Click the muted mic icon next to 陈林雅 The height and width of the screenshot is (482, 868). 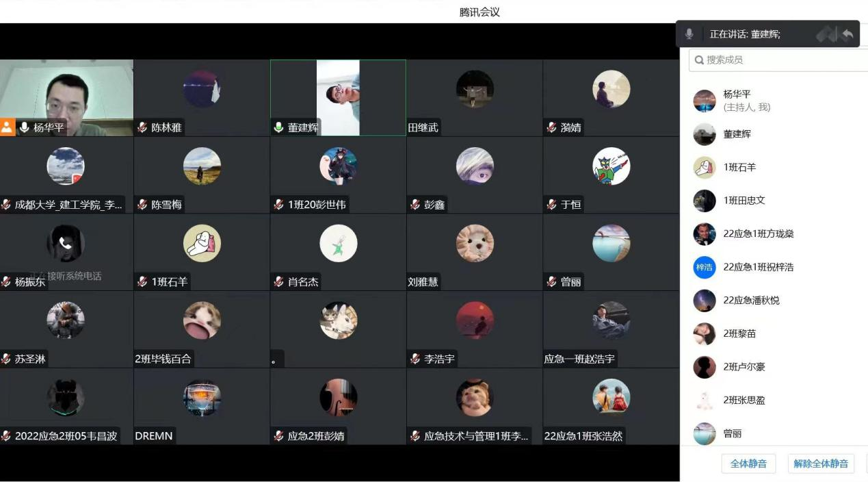pos(142,127)
